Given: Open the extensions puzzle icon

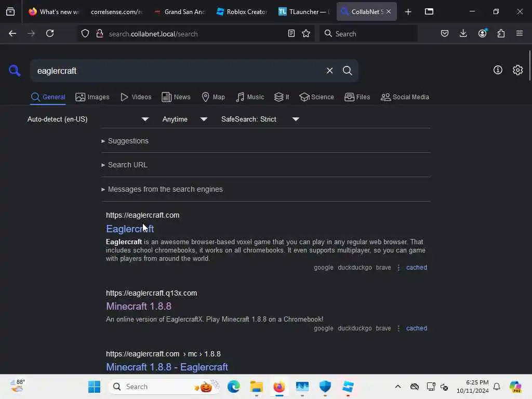Looking at the screenshot, I should point(501,34).
